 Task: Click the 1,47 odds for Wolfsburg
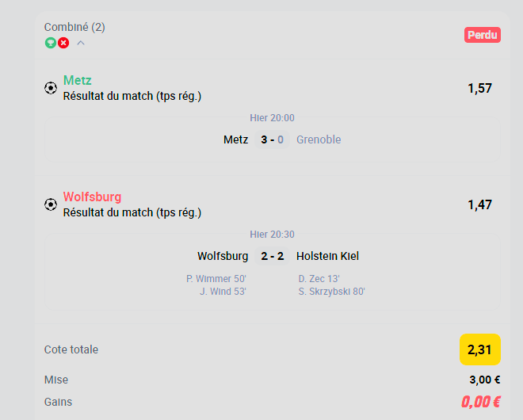[479, 204]
